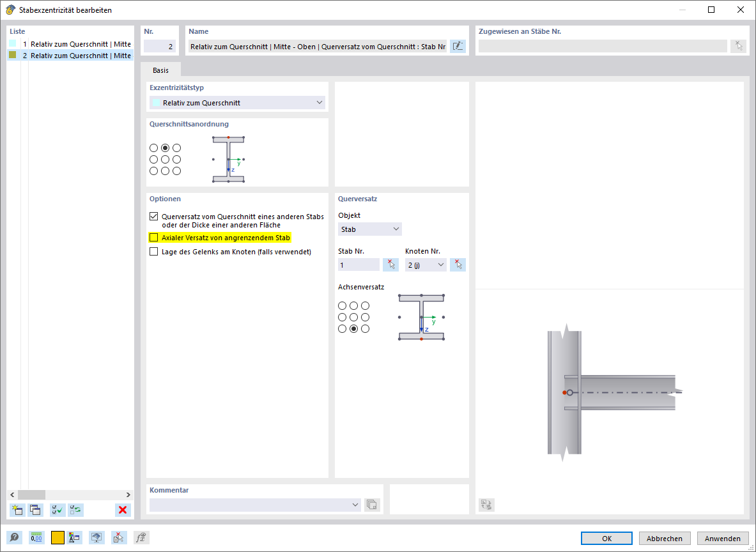Close the Stabexzentrizität bearbeiten dialog
This screenshot has width=756, height=552.
[741, 10]
